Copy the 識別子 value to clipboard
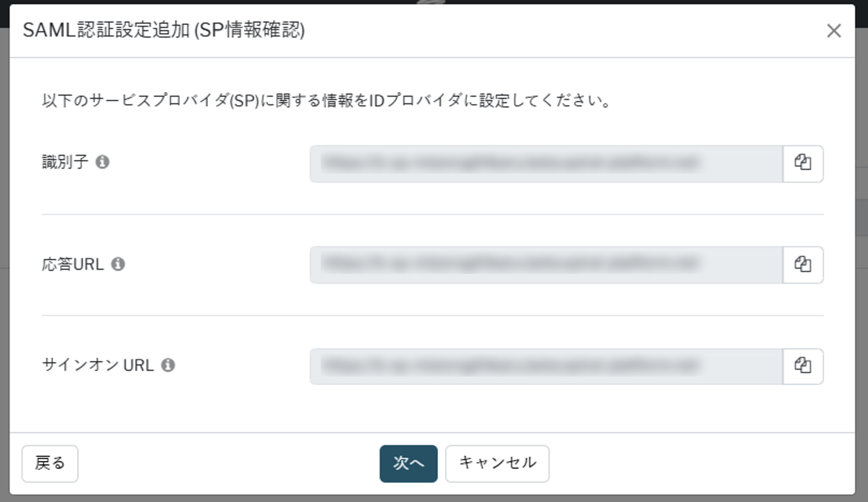Image resolution: width=868 pixels, height=502 pixels. click(x=803, y=163)
